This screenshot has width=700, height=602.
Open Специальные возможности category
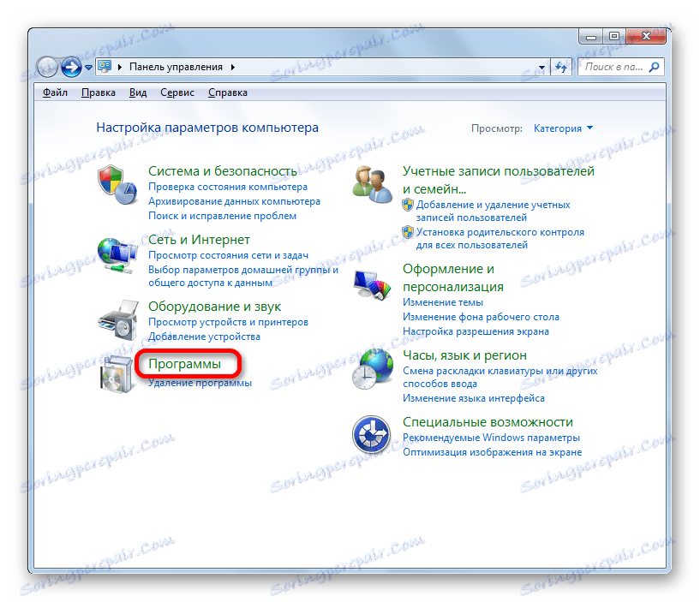pos(488,421)
